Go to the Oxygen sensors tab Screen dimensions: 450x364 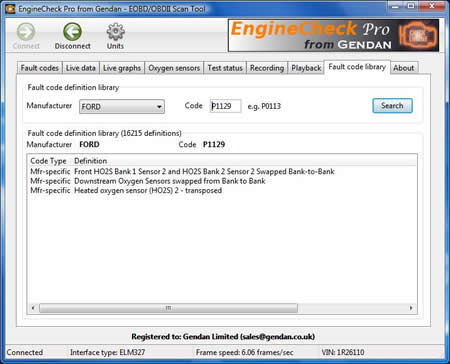[174, 68]
